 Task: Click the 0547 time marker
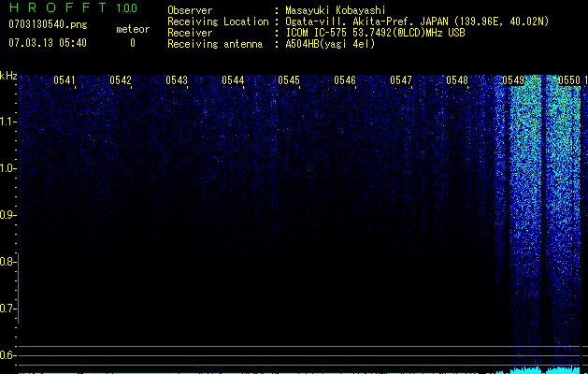(401, 80)
